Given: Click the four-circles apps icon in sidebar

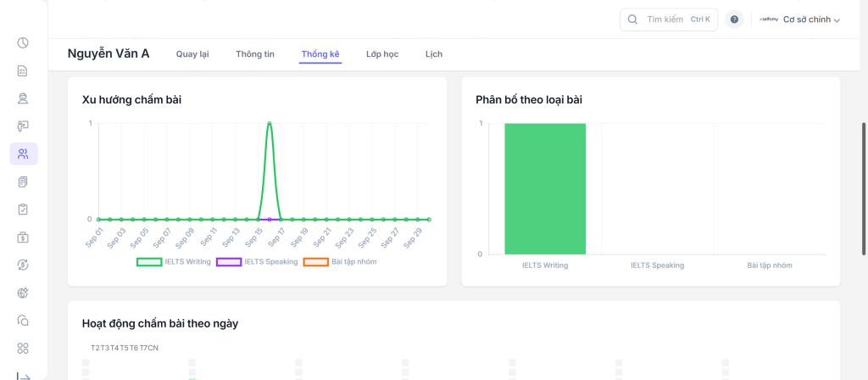Looking at the screenshot, I should point(23,348).
